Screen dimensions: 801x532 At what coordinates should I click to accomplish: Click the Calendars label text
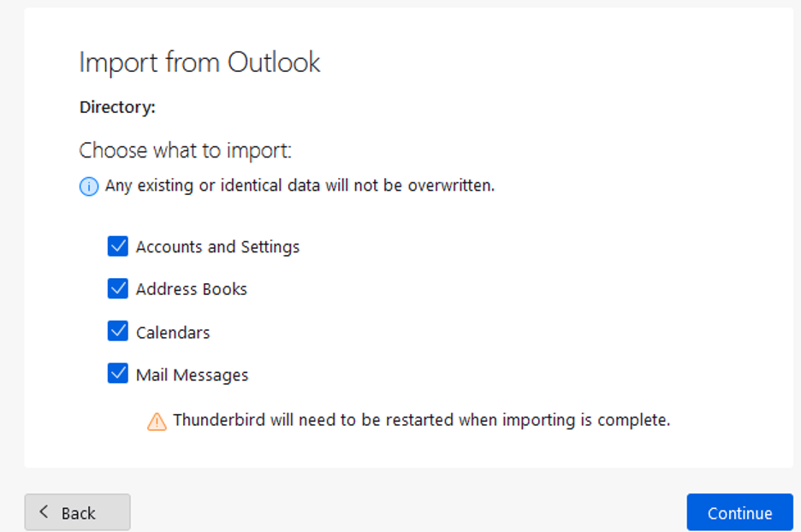[x=173, y=333]
